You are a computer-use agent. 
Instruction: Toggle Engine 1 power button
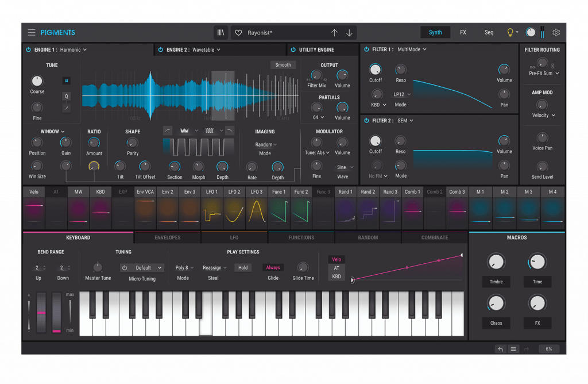click(29, 49)
